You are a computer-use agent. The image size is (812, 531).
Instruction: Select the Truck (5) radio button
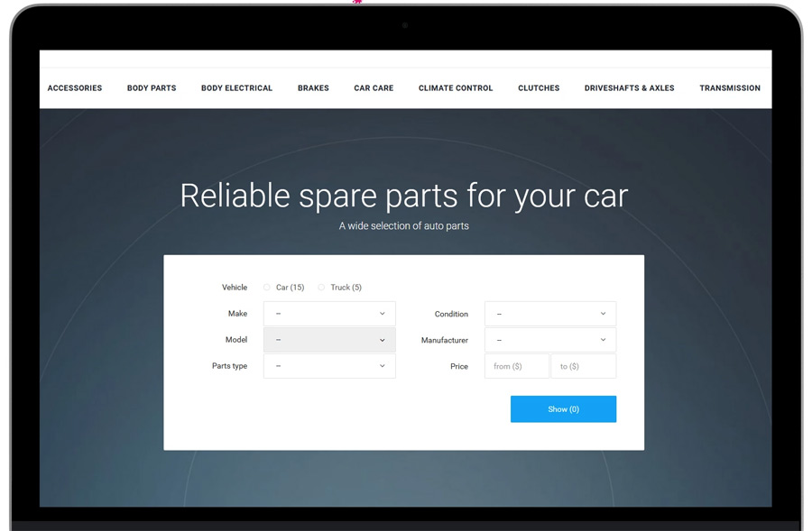pos(321,288)
